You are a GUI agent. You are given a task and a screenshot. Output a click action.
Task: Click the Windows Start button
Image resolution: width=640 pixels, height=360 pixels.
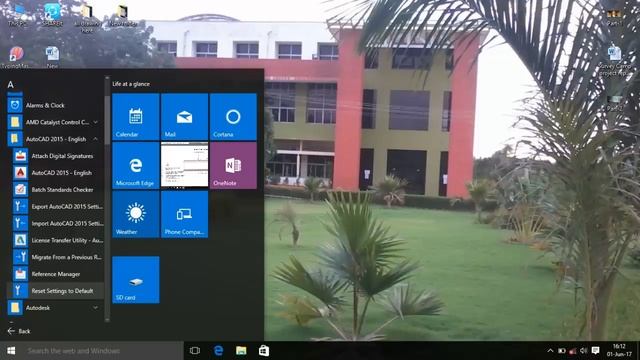11,351
